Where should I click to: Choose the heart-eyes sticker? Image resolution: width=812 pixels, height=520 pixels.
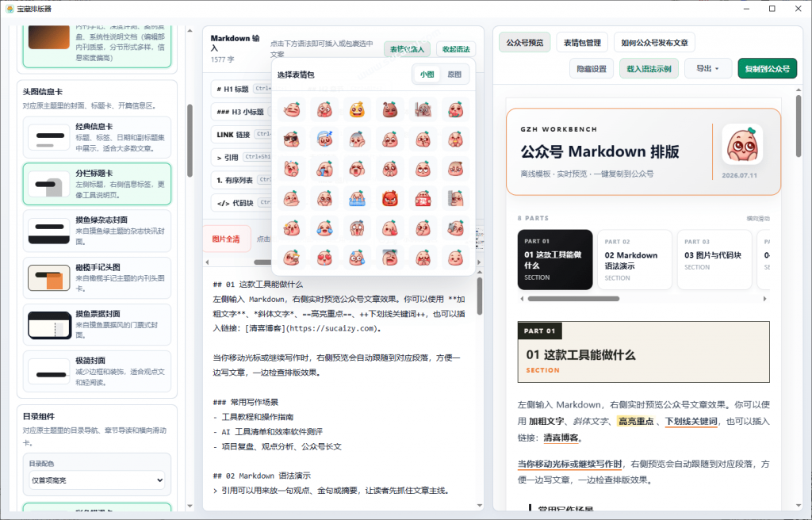[324, 258]
